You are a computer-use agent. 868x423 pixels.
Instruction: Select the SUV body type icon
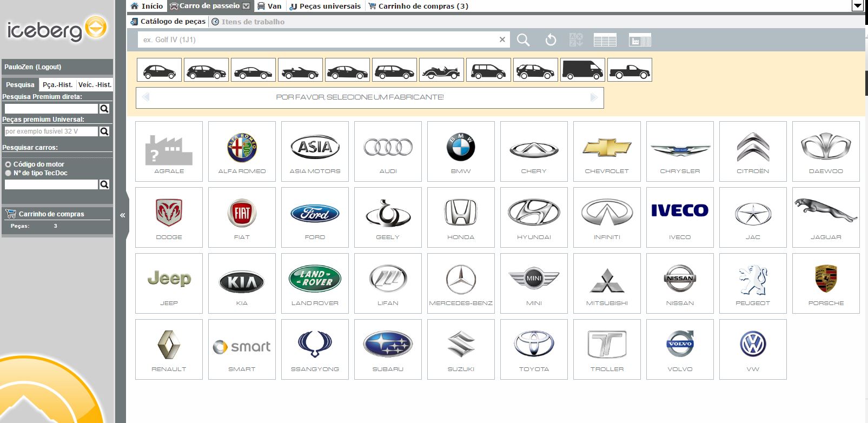point(535,70)
